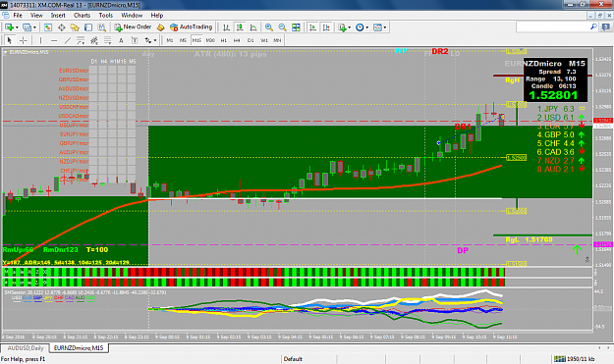Image resolution: width=614 pixels, height=364 pixels.
Task: Open the Help menu
Action: (x=156, y=16)
